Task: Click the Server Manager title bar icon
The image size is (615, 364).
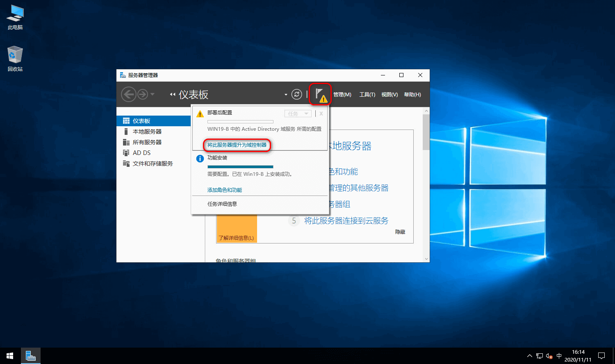Action: click(123, 75)
